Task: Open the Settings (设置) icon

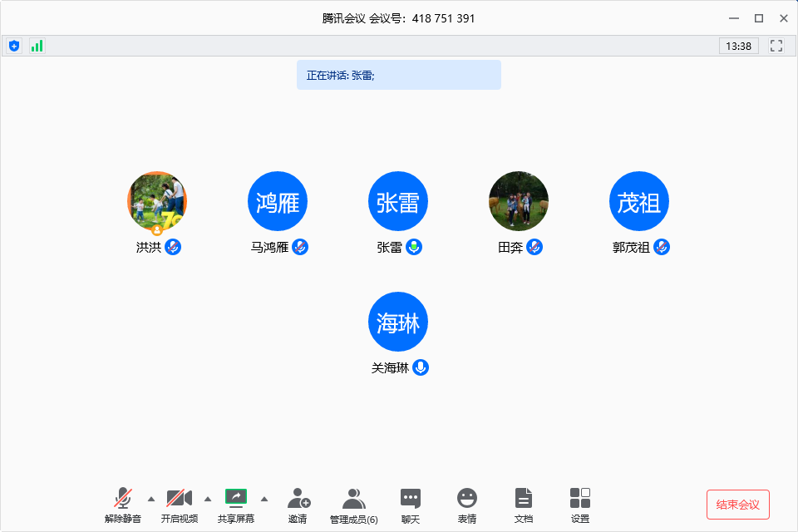Action: [x=580, y=505]
